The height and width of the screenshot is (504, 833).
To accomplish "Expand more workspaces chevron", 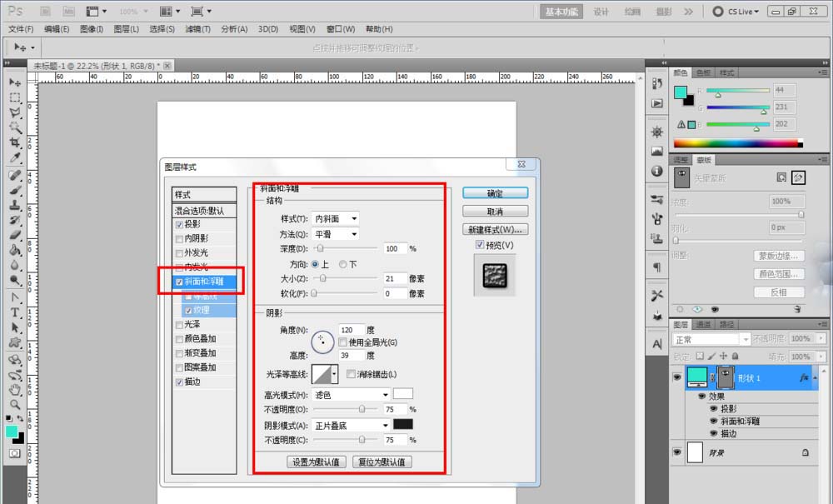I will pos(689,11).
